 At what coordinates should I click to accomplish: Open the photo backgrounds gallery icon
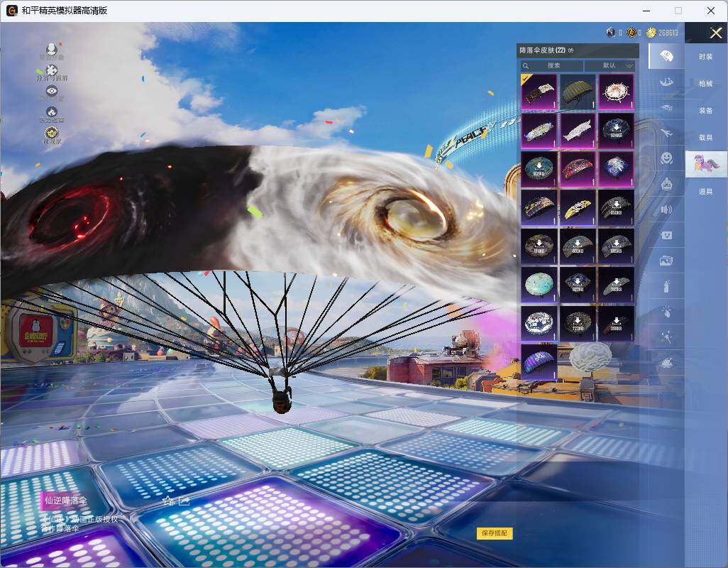click(666, 261)
